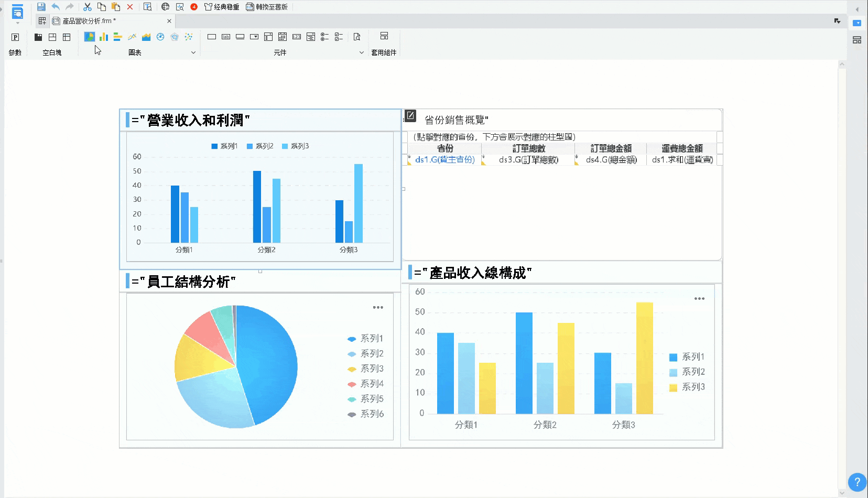The width and height of the screenshot is (868, 498).
Task: Insert a radio button group widget
Action: (x=324, y=37)
